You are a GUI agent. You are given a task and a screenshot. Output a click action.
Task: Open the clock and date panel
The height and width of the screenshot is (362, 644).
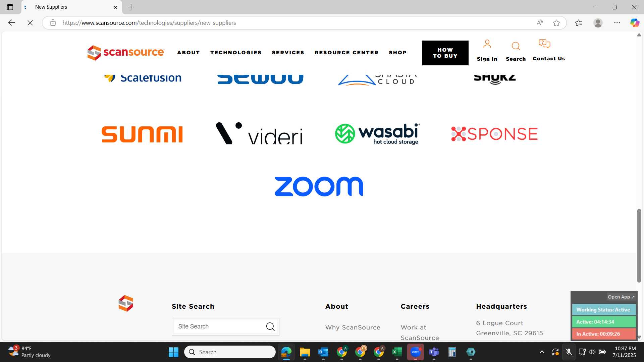tap(624, 352)
